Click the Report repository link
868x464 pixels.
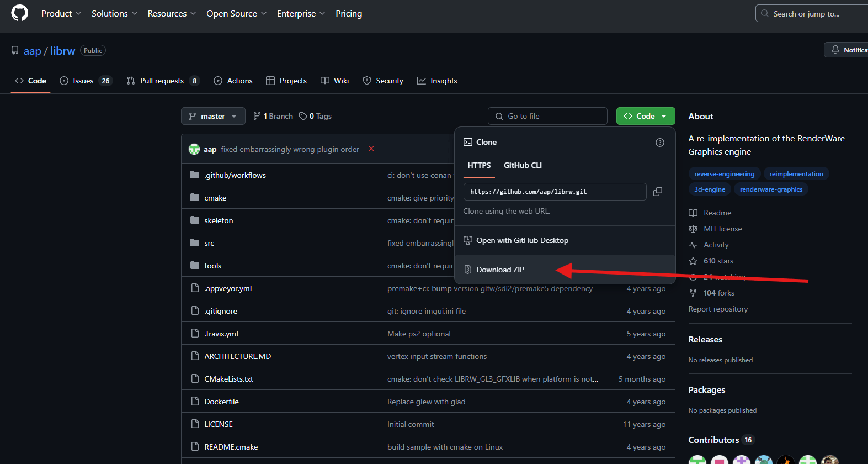pos(718,309)
